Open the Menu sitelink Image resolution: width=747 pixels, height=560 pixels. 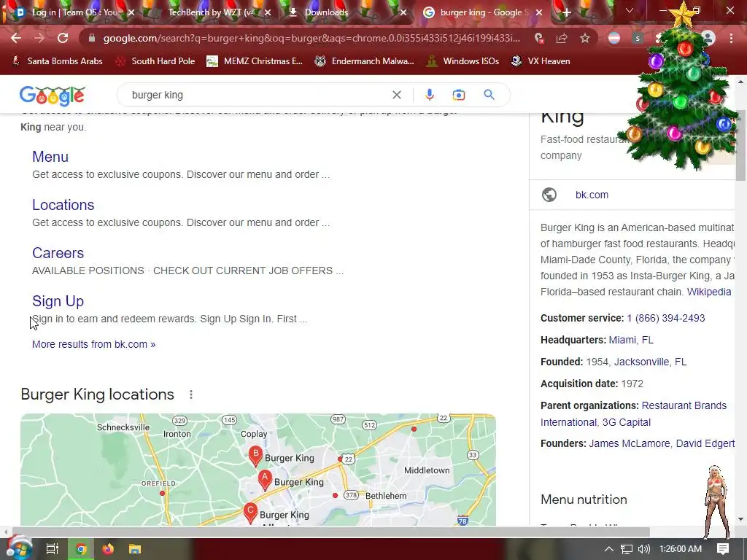tap(50, 157)
